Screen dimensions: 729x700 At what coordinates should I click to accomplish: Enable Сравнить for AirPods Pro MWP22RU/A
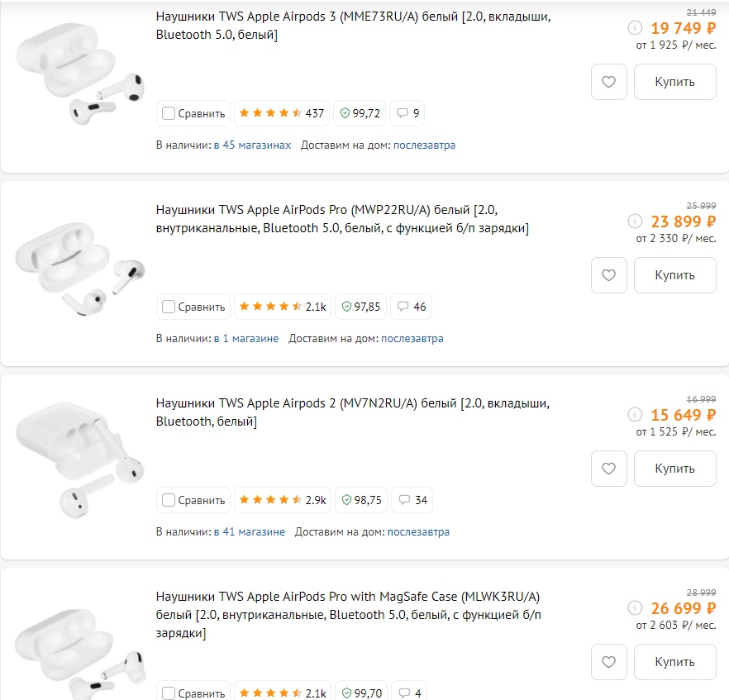(169, 307)
